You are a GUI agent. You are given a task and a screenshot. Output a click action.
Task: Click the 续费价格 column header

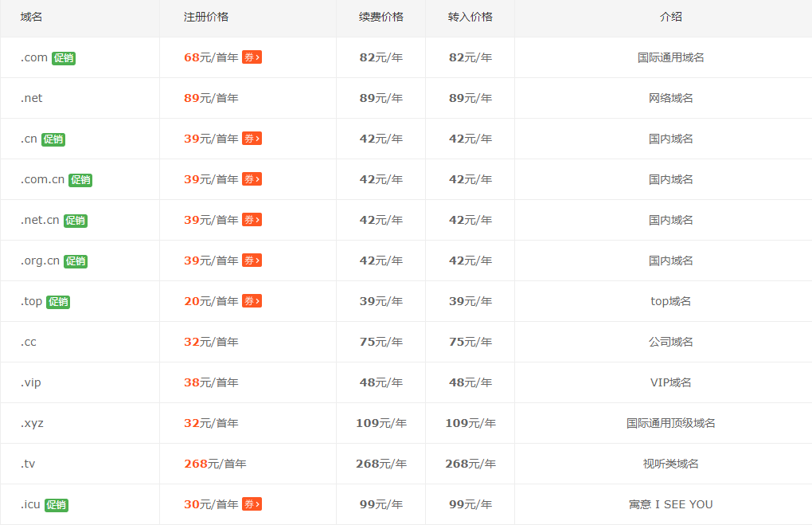[381, 16]
